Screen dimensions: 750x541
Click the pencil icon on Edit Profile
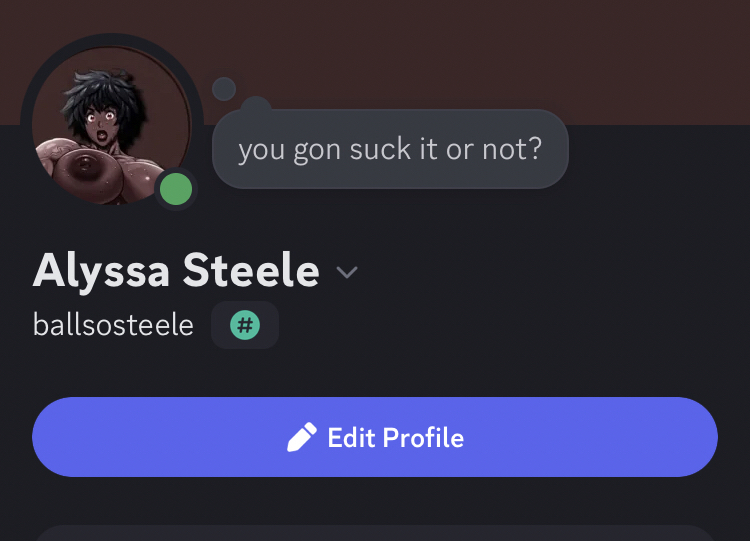coord(301,437)
